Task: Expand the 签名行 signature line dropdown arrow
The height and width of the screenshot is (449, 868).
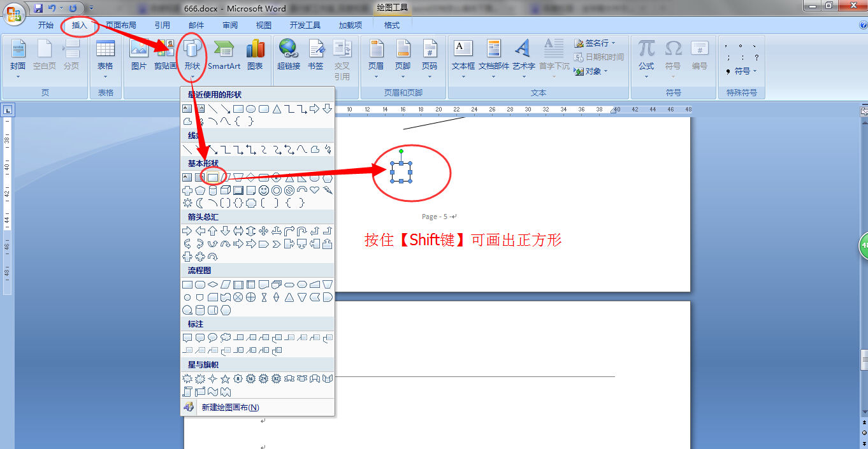Action: (614, 43)
